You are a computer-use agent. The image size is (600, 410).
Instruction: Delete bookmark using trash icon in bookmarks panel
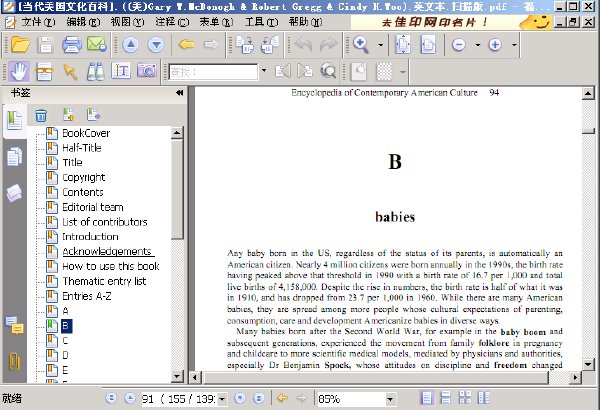pyautogui.click(x=41, y=115)
